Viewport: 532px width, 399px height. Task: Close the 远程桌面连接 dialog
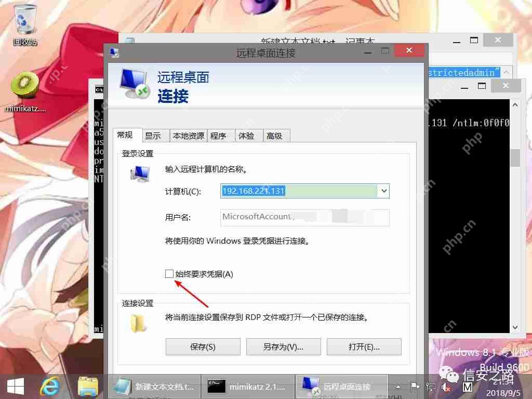(x=409, y=50)
